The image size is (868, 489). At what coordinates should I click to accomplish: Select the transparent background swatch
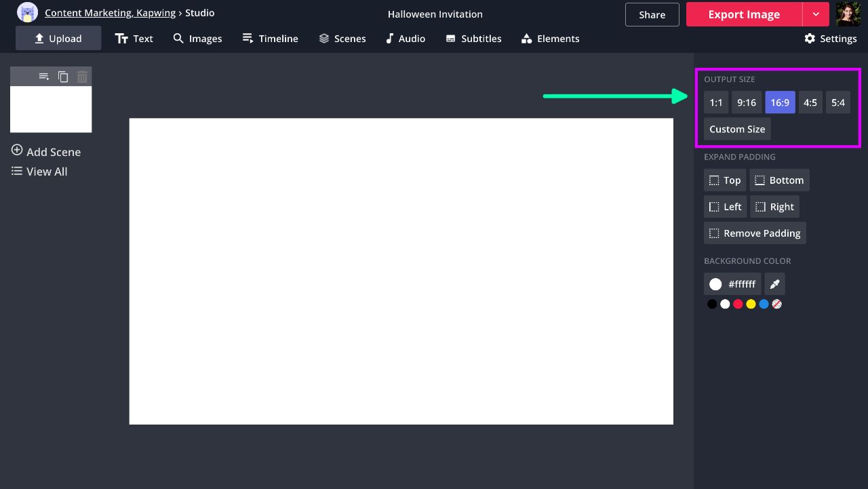coord(777,304)
